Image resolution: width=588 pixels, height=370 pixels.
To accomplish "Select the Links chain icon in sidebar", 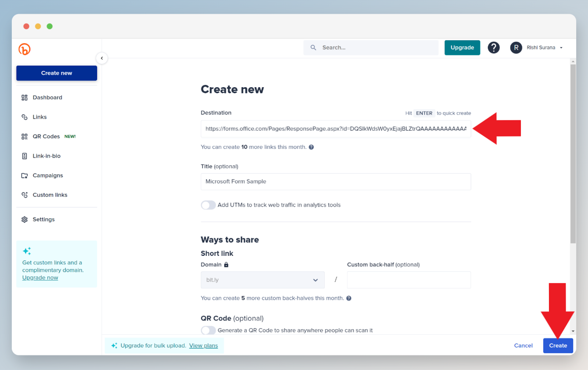I will [x=24, y=117].
